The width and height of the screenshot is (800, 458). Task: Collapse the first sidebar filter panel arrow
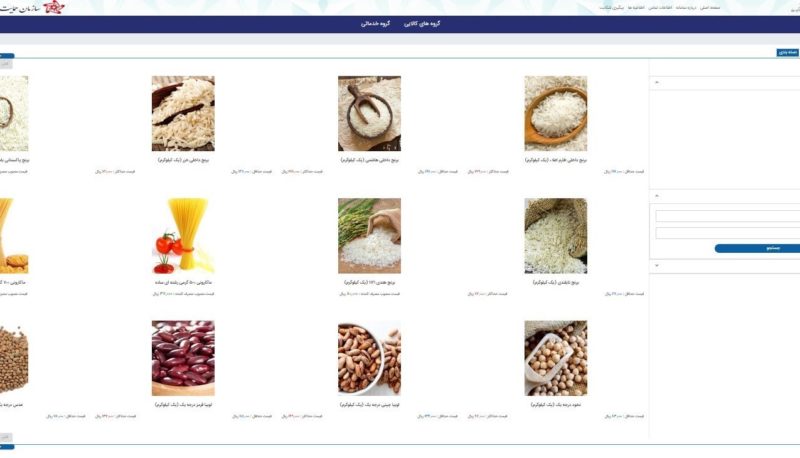[x=657, y=82]
